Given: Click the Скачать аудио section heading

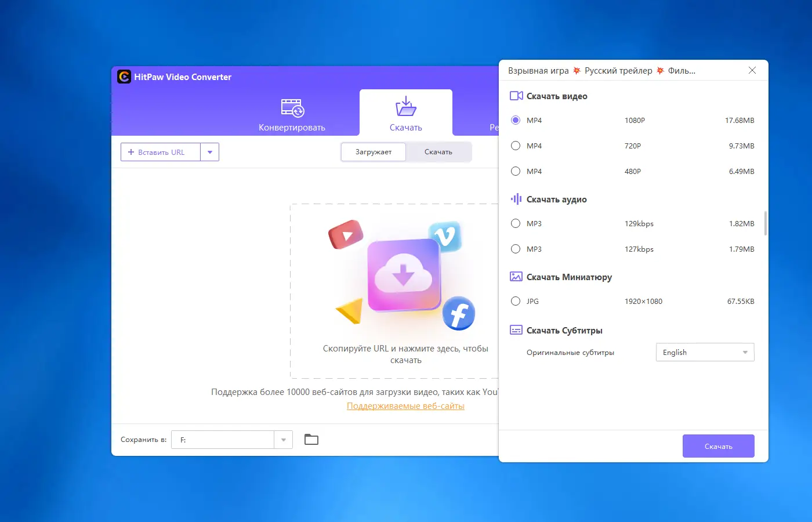Looking at the screenshot, I should 557,200.
